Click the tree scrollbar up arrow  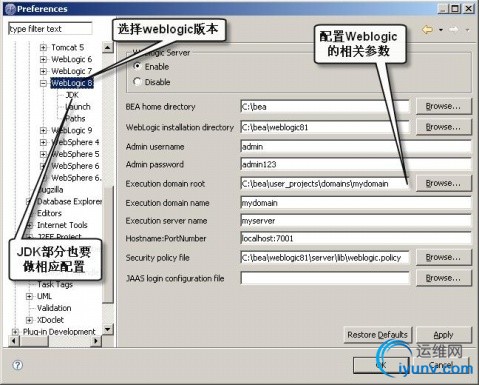[107, 47]
